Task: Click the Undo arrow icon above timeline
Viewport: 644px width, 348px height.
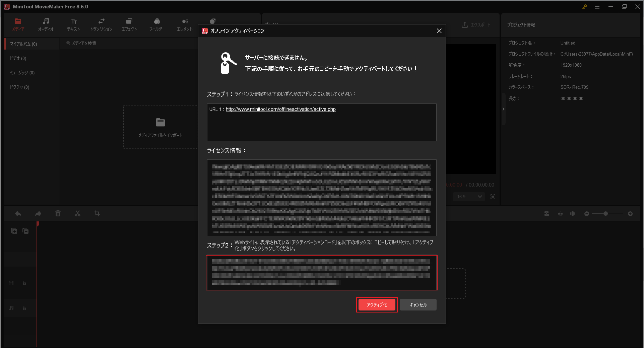Action: [18, 213]
